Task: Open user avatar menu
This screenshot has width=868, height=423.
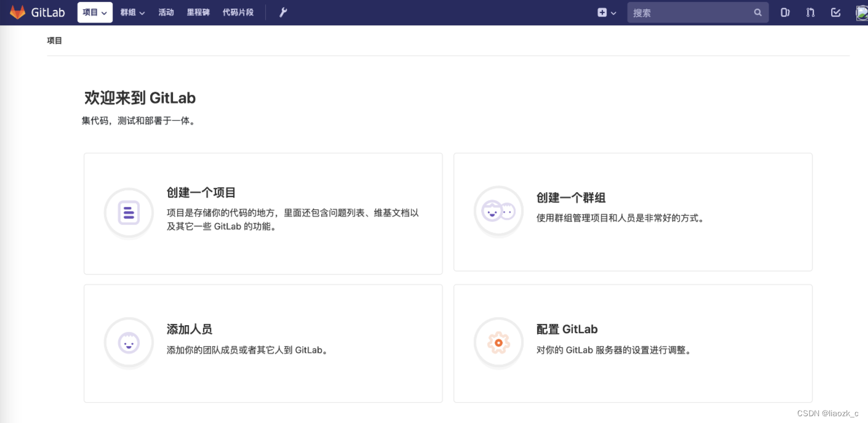Action: [x=862, y=13]
